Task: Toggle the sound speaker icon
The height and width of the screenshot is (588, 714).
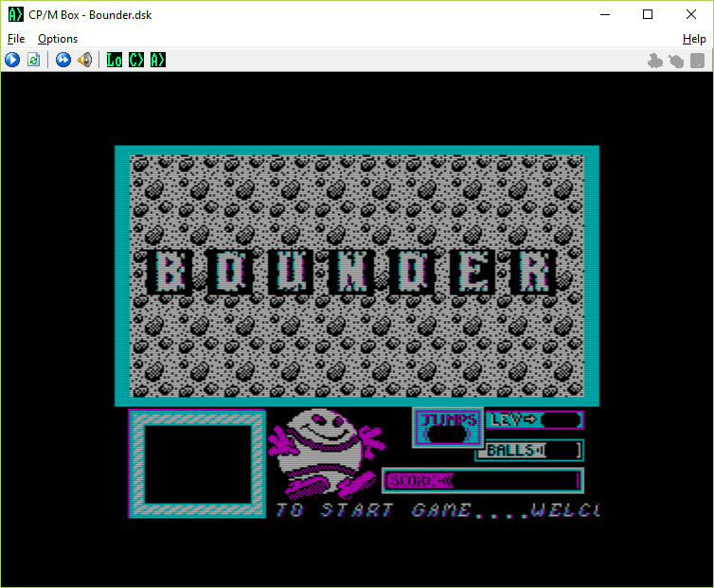Action: [x=84, y=60]
